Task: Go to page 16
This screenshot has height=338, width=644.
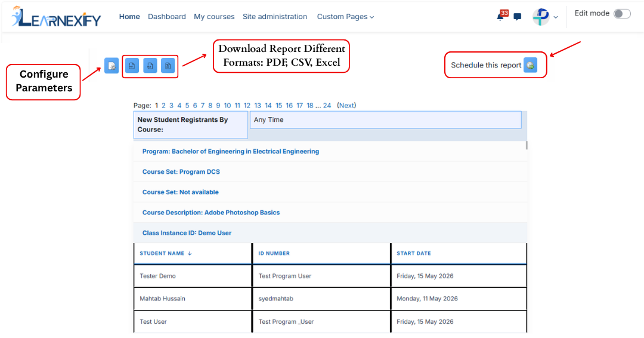Action: 289,106
